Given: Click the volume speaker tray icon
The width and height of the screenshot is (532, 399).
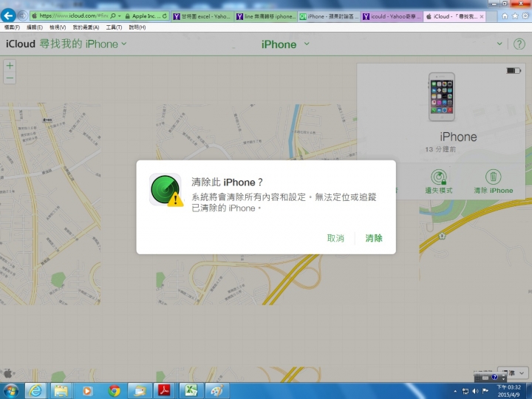Looking at the screenshot, I should 475,391.
